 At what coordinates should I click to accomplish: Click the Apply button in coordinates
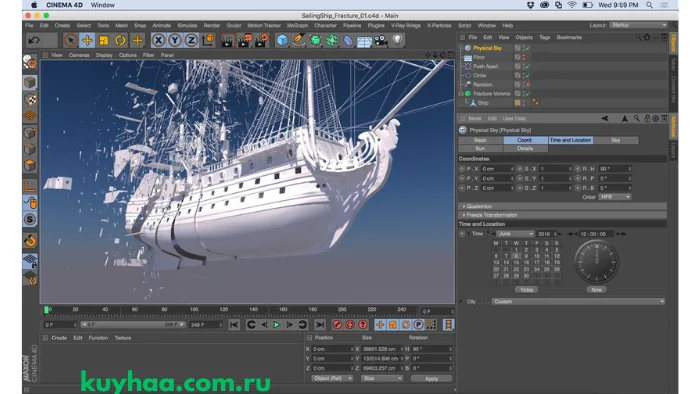pyautogui.click(x=431, y=378)
